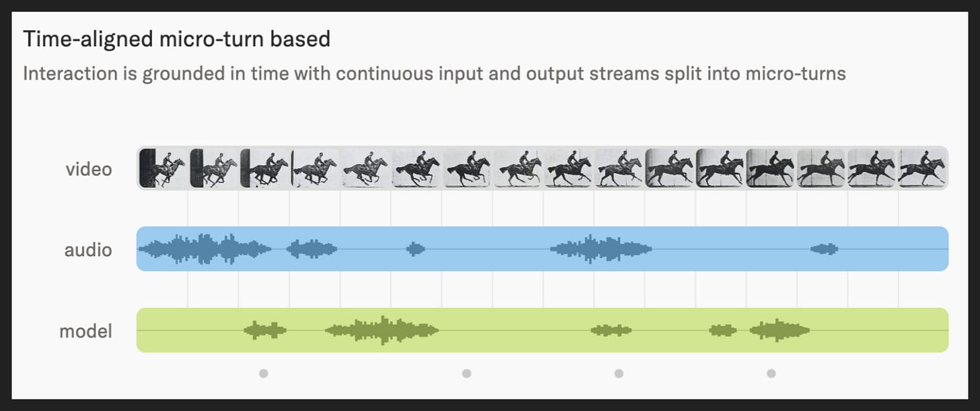This screenshot has width=980, height=411.
Task: Select the fifth horse frame in video strip
Action: 366,168
